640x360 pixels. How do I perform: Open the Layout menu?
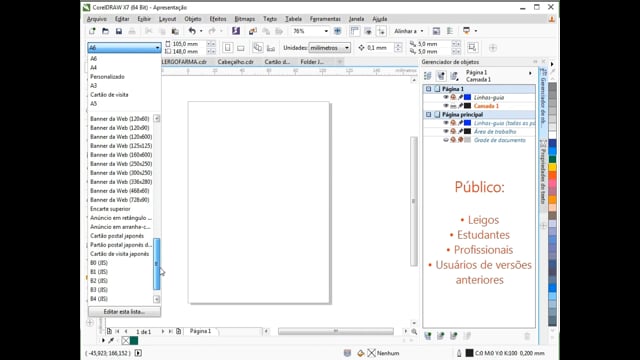point(167,19)
